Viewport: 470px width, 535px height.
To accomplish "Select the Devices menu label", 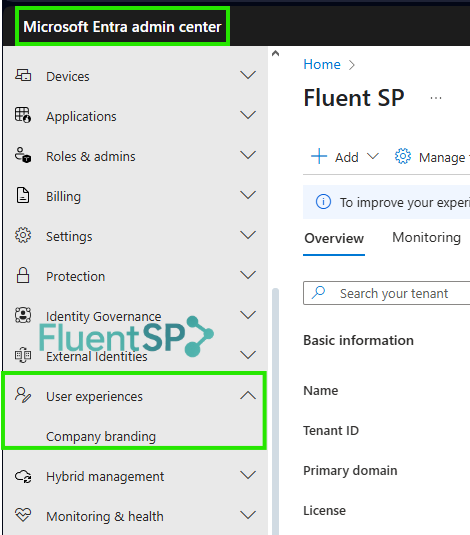I will point(68,76).
